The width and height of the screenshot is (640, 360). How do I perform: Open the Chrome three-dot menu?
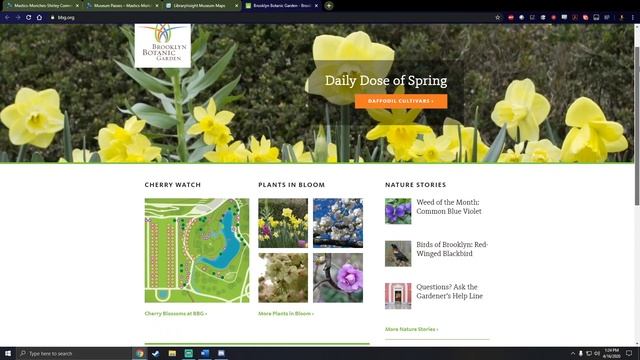click(633, 18)
